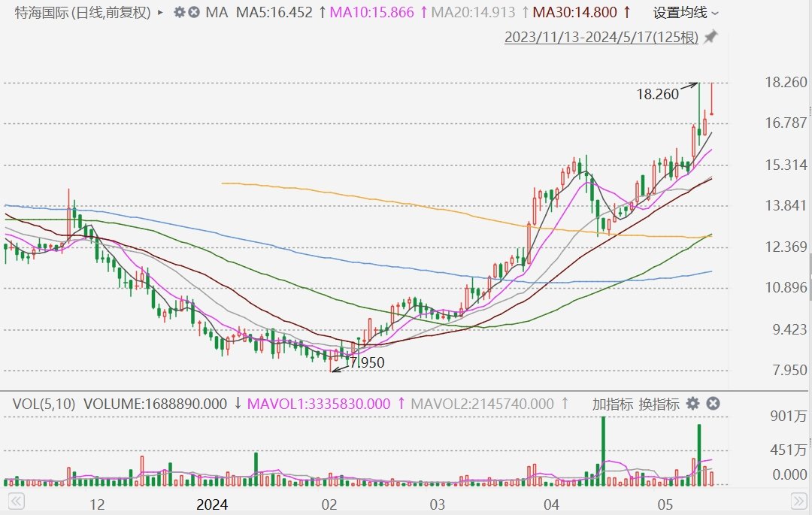Open MA indicator settings gear
This screenshot has width=812, height=515.
(179, 12)
